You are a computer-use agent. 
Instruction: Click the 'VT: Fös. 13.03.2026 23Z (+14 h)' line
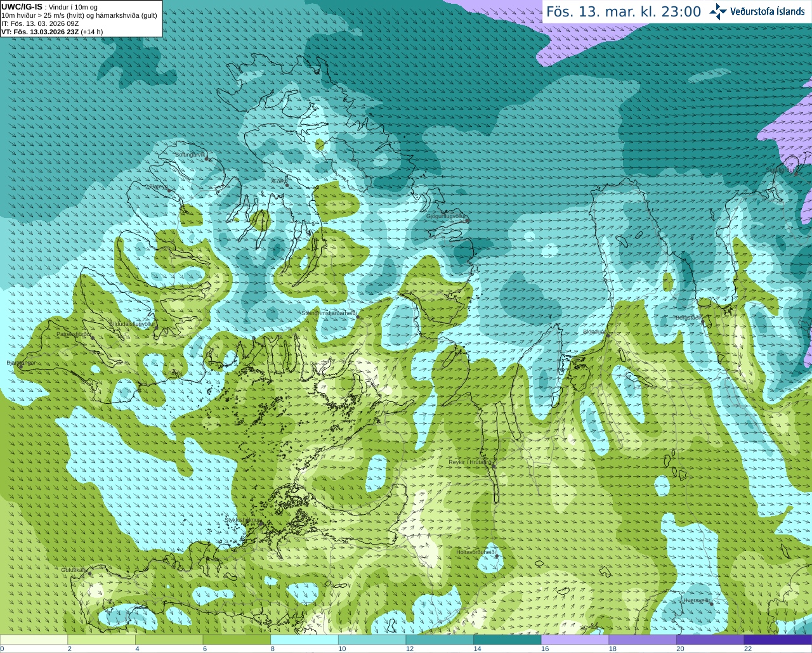click(x=52, y=32)
